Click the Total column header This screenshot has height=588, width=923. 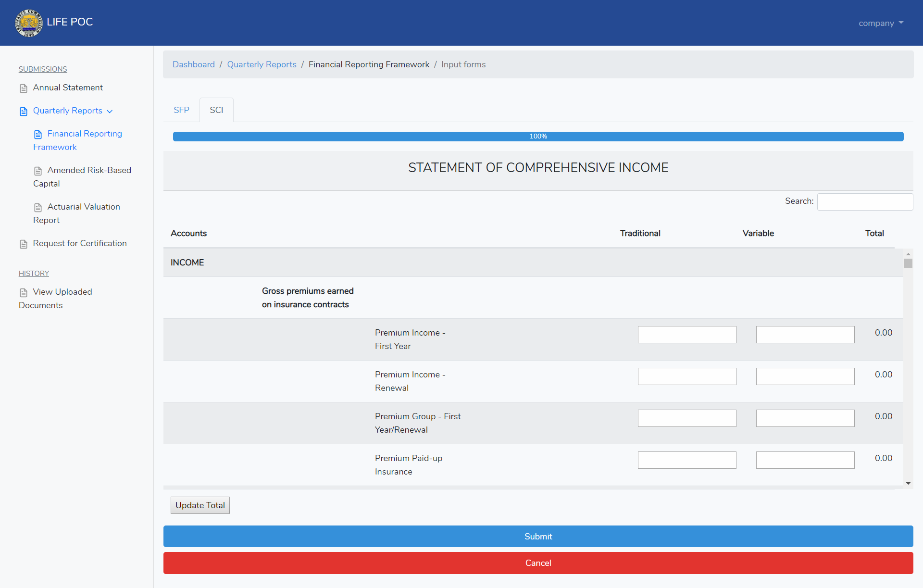click(874, 233)
